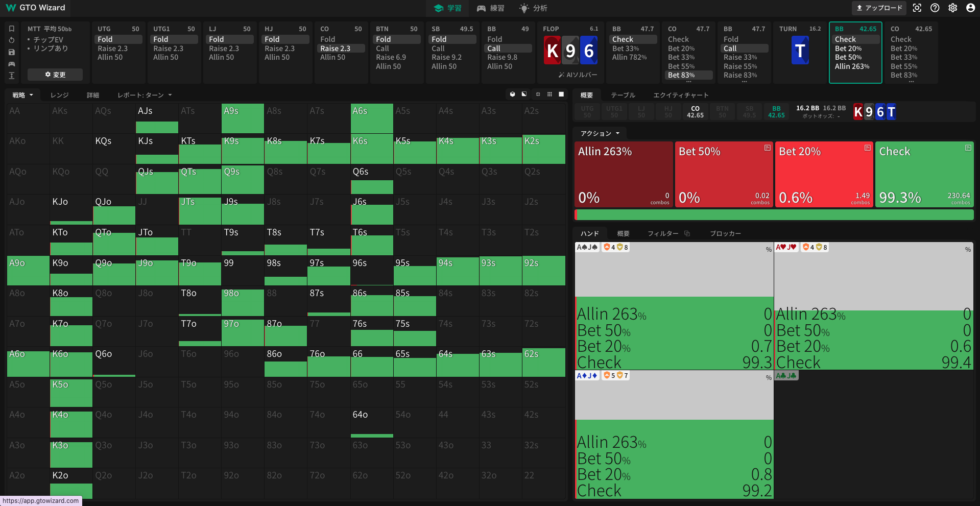This screenshot has width=980, height=506.
Task: Click the bookmark icon in the left sidebar
Action: pyautogui.click(x=12, y=29)
